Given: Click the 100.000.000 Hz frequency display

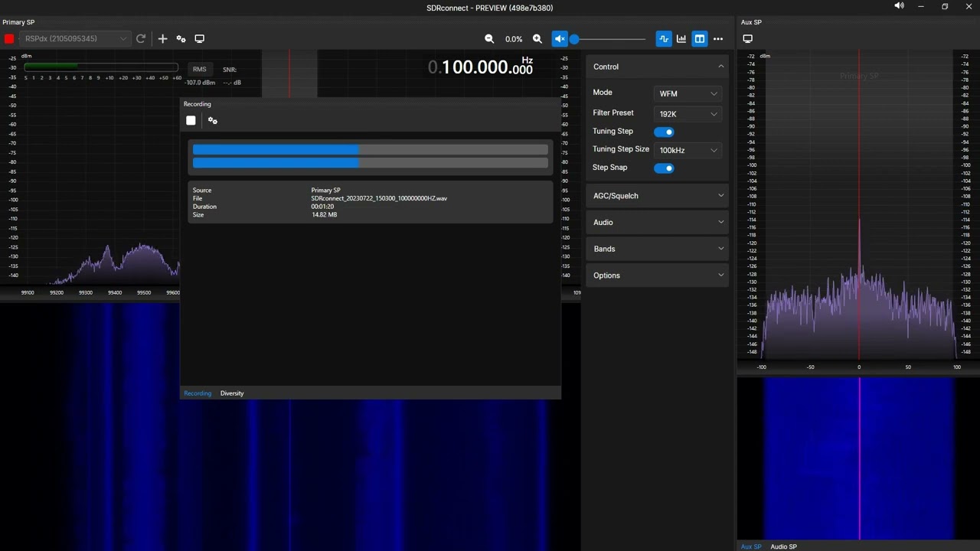Looking at the screenshot, I should (x=480, y=67).
